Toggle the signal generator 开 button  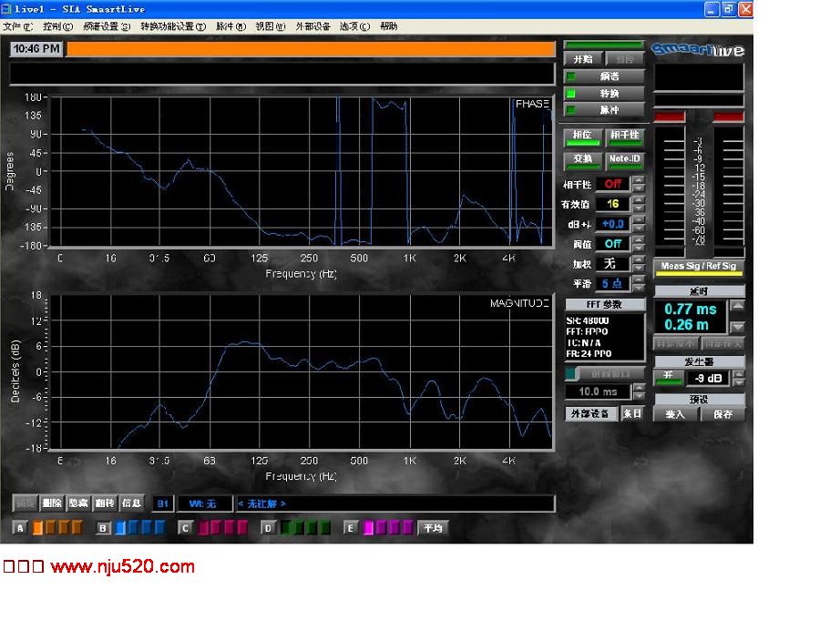pos(668,377)
